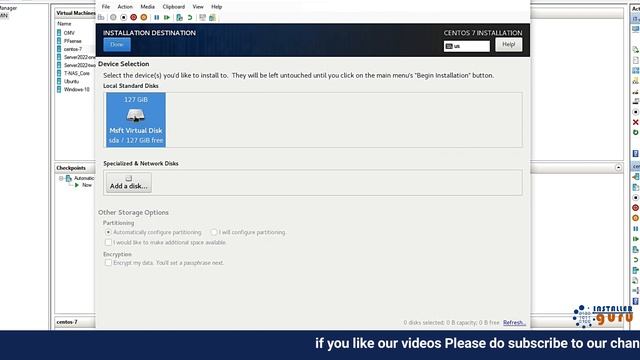Select Server2022-two in Virtual Machines list
Viewport: 640px width, 360px height.
click(x=79, y=65)
